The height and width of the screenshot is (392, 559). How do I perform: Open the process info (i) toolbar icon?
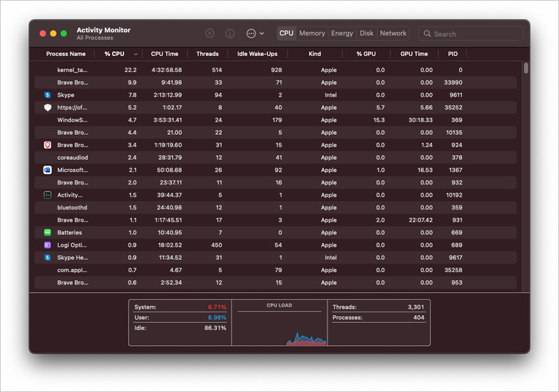(230, 34)
